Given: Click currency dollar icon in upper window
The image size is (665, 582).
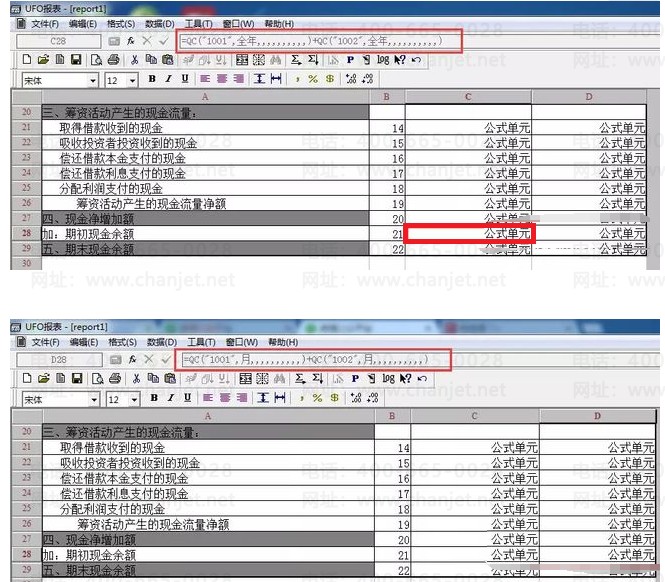Looking at the screenshot, I should 330,79.
